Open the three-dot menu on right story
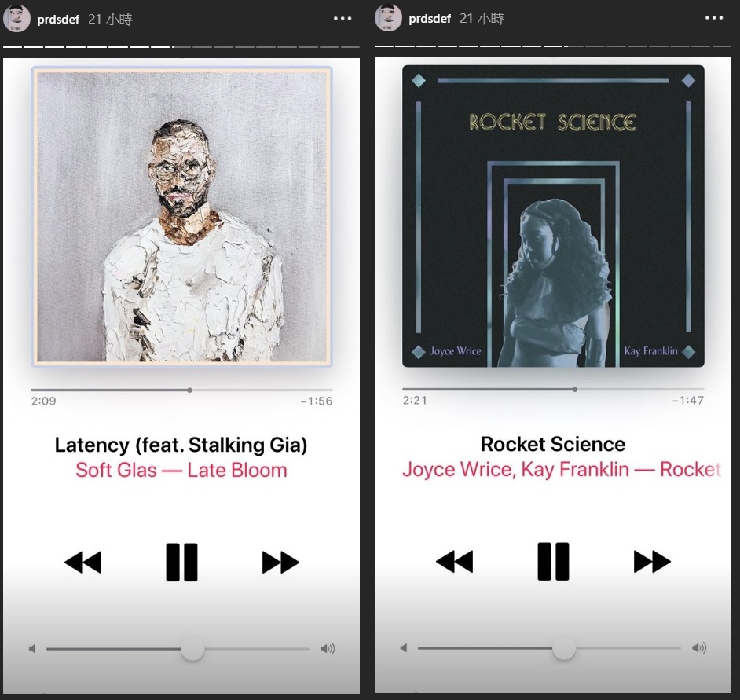Image resolution: width=740 pixels, height=700 pixels. [x=714, y=18]
